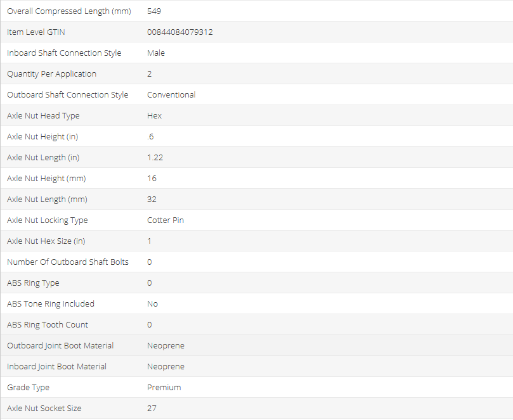
Task: Select the Axle Nut Length (mm) label
Action: pyautogui.click(x=47, y=200)
